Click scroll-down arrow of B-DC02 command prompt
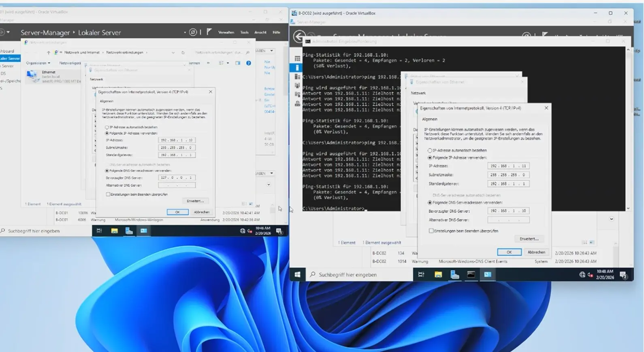 coord(628,208)
